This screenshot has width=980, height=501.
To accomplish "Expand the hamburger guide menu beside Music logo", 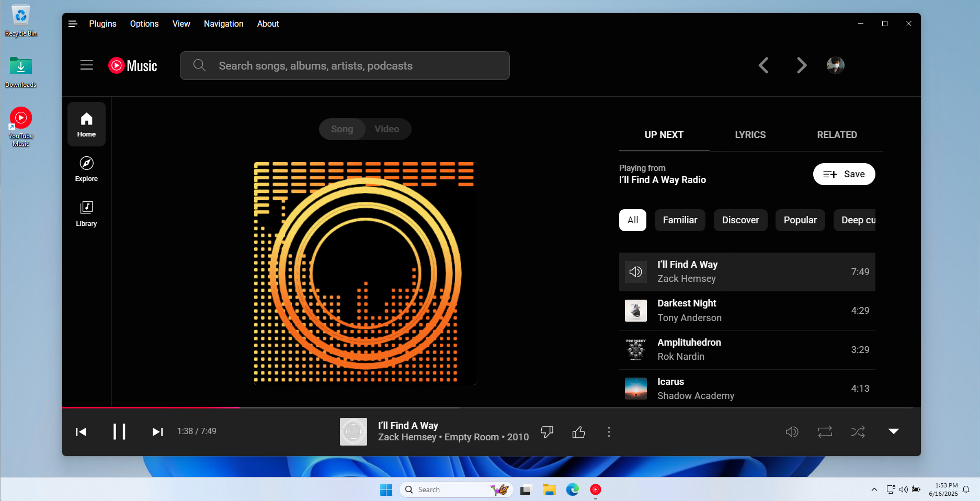I will 87,65.
